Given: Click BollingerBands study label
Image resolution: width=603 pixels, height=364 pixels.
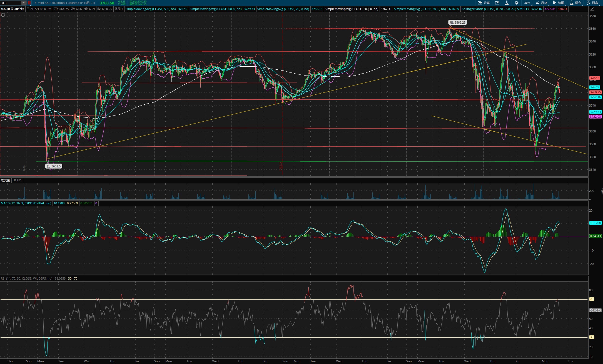Looking at the screenshot, I should click(x=495, y=9).
